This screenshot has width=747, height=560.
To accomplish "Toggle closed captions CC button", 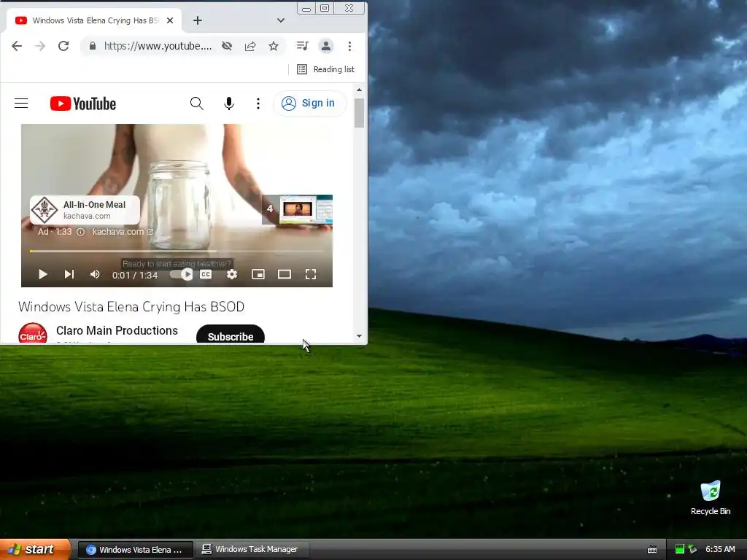I will coord(206,274).
